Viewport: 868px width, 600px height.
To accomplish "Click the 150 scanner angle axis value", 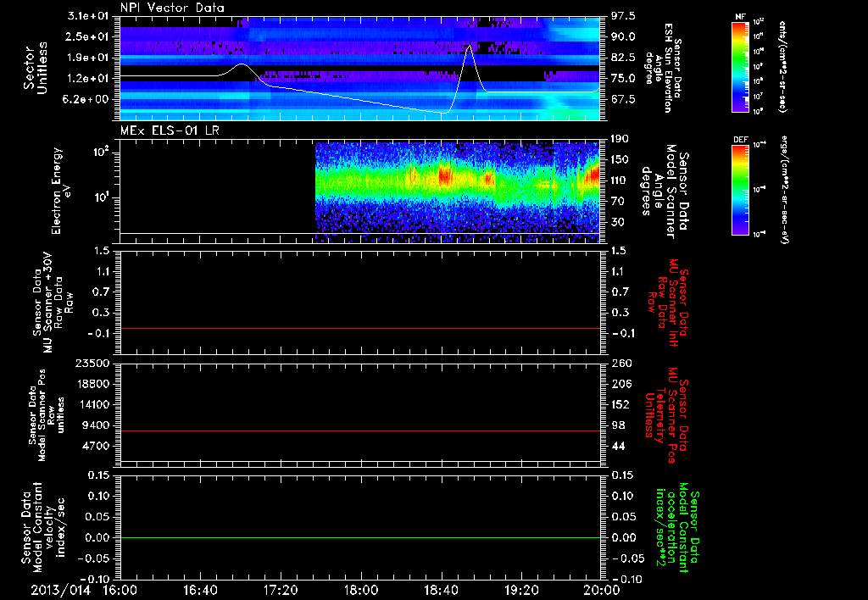I will pyautogui.click(x=620, y=160).
